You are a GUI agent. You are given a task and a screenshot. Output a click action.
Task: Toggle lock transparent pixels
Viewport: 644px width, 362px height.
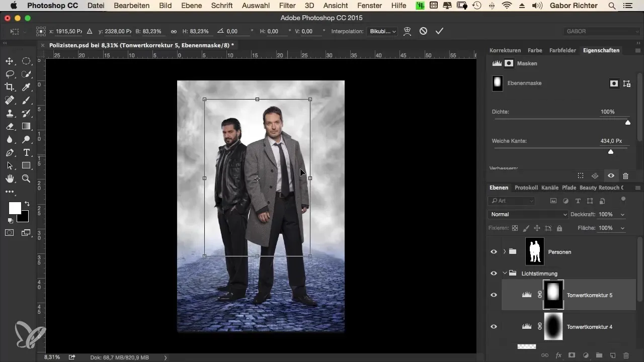515,228
